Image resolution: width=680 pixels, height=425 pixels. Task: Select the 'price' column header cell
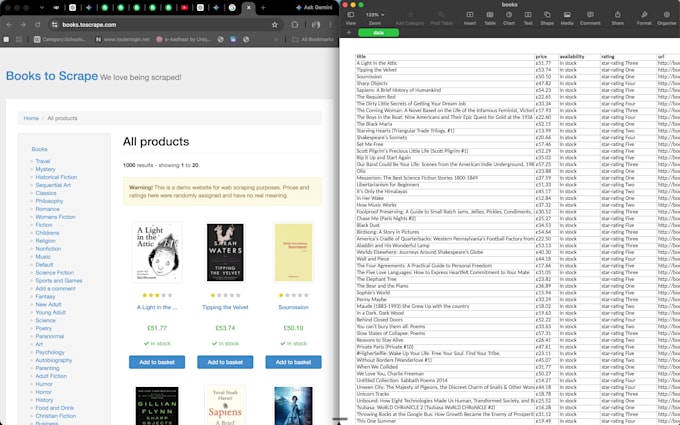(546, 56)
